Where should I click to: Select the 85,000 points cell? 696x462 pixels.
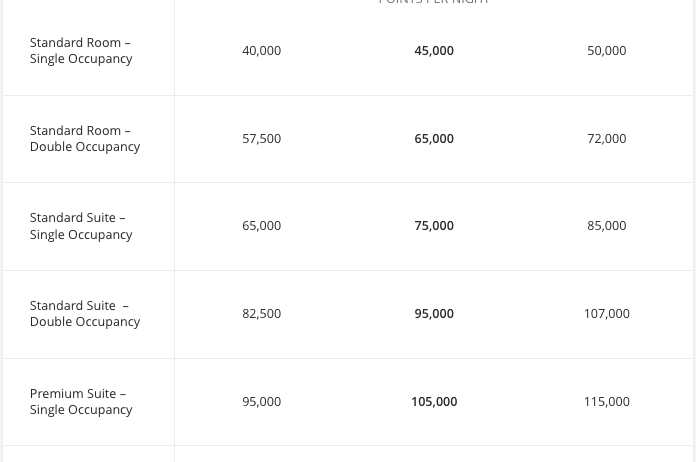pos(606,226)
